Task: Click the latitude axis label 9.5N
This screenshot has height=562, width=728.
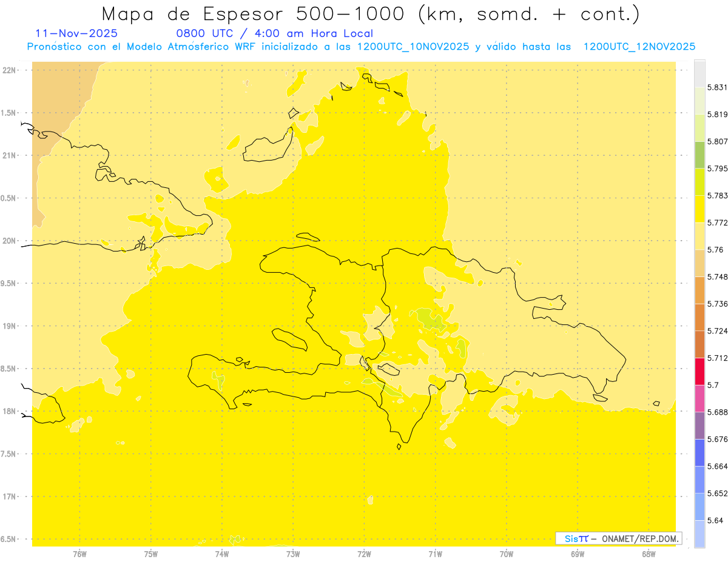Action: [9, 283]
